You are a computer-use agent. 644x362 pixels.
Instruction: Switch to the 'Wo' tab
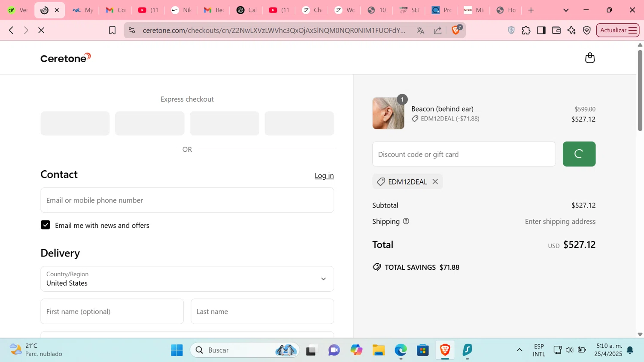tap(344, 10)
